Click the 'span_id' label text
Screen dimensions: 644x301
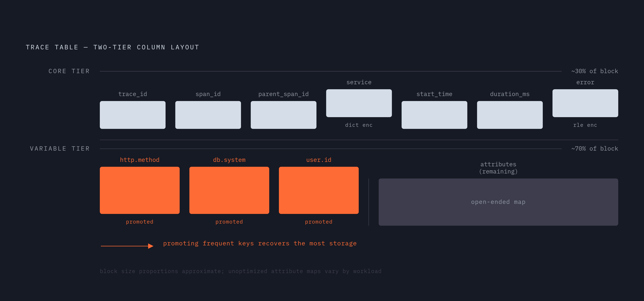pos(208,94)
